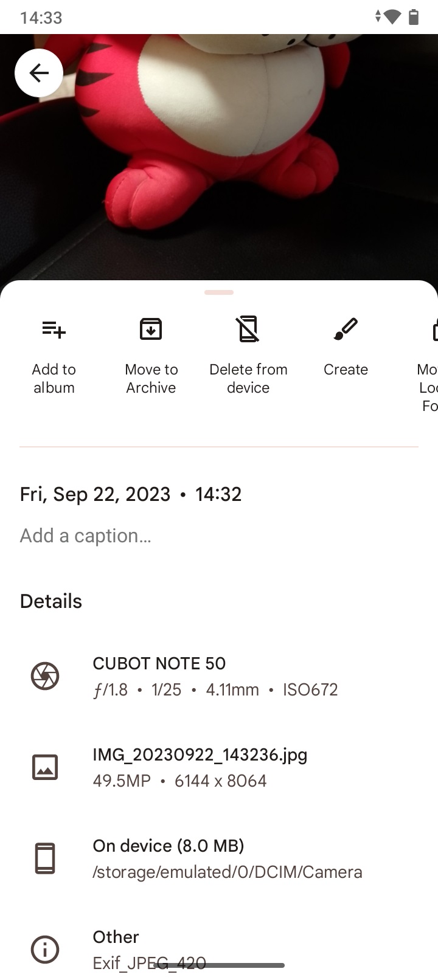This screenshot has height=980, width=438.
Task: Tap the battery status icon
Action: (x=414, y=17)
